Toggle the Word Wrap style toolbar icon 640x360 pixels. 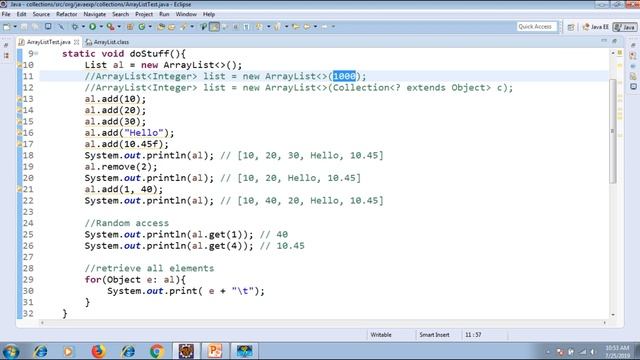pyautogui.click(x=236, y=27)
